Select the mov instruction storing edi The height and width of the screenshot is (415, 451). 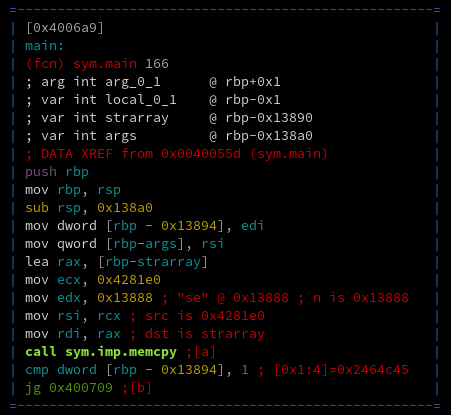(x=145, y=226)
